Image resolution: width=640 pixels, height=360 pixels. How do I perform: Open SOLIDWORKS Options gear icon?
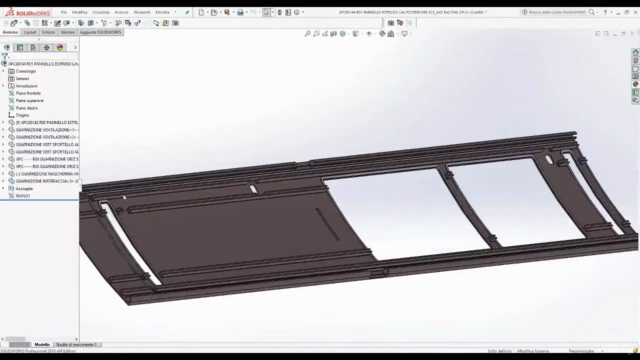tap(297, 13)
